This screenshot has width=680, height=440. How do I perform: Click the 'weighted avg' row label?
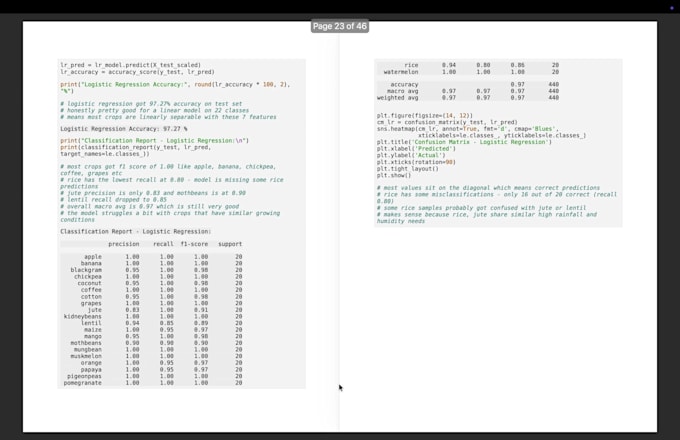[397, 98]
